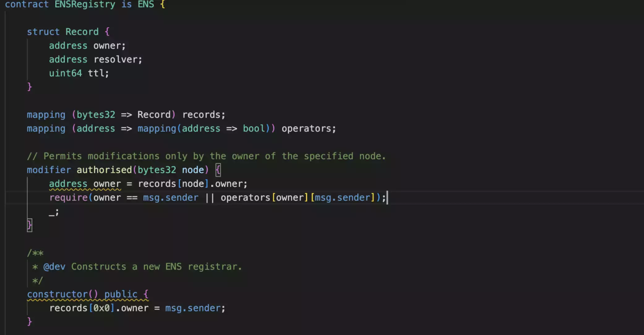Click the 'contract' keyword at top
The image size is (644, 335).
pos(27,4)
